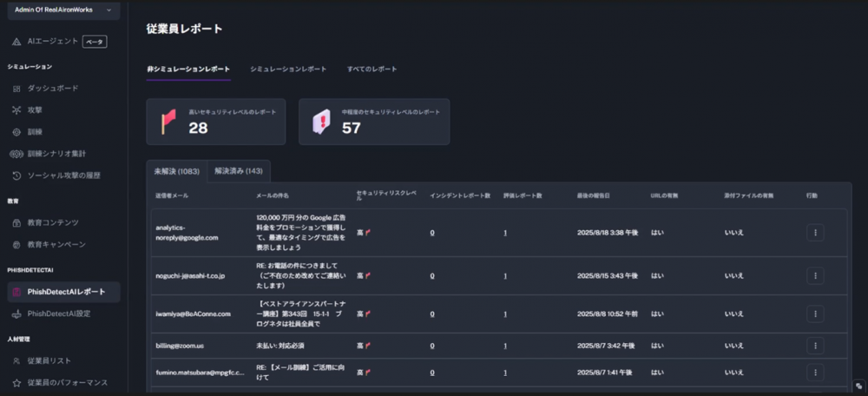Click the 高いセキュリティレベルのレポート card

pos(215,122)
